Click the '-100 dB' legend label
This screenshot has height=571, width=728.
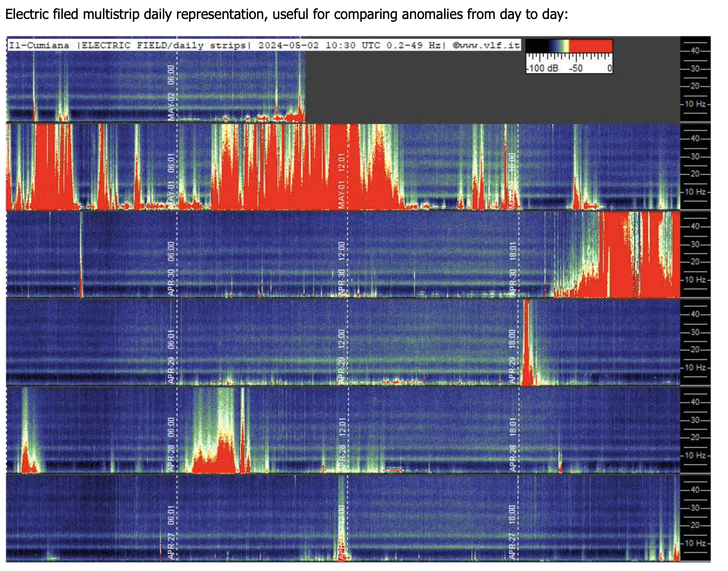543,68
